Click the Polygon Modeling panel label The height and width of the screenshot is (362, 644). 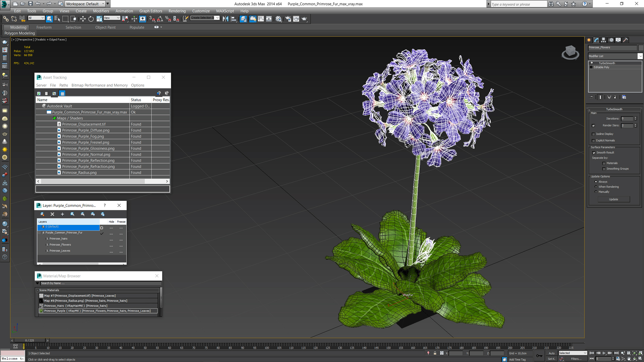click(x=19, y=33)
